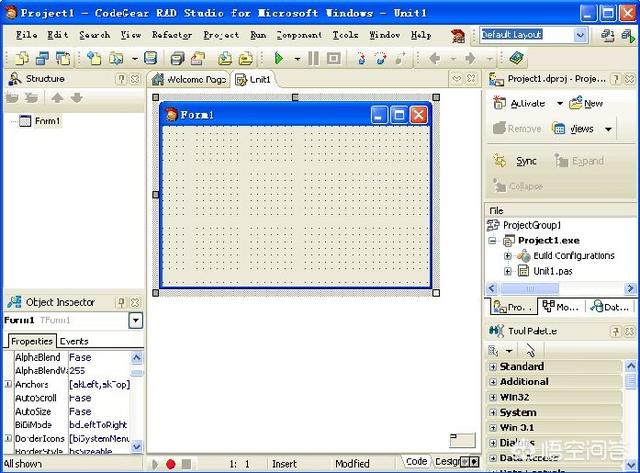Expand the Standard palette category
The height and width of the screenshot is (473, 640).
pyautogui.click(x=492, y=367)
